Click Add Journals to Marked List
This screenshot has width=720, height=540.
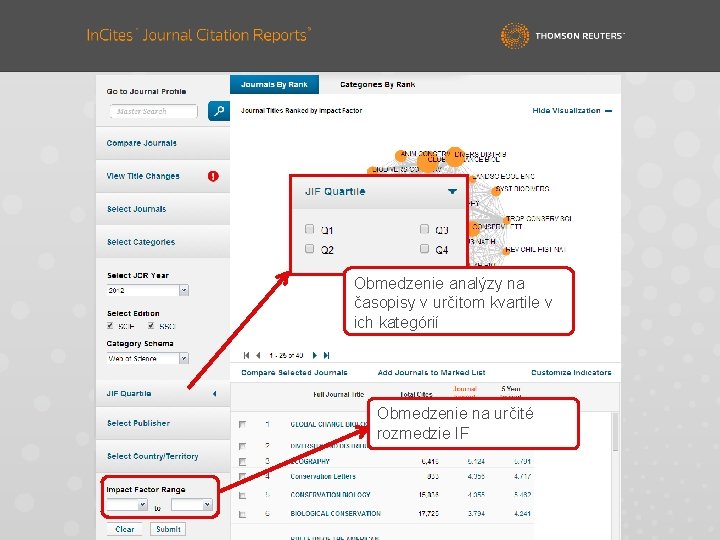click(431, 372)
